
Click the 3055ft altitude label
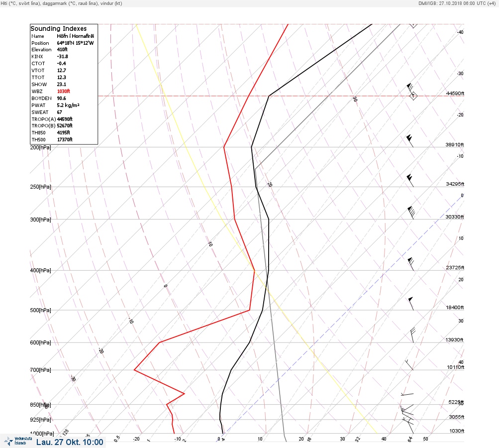coord(457,417)
